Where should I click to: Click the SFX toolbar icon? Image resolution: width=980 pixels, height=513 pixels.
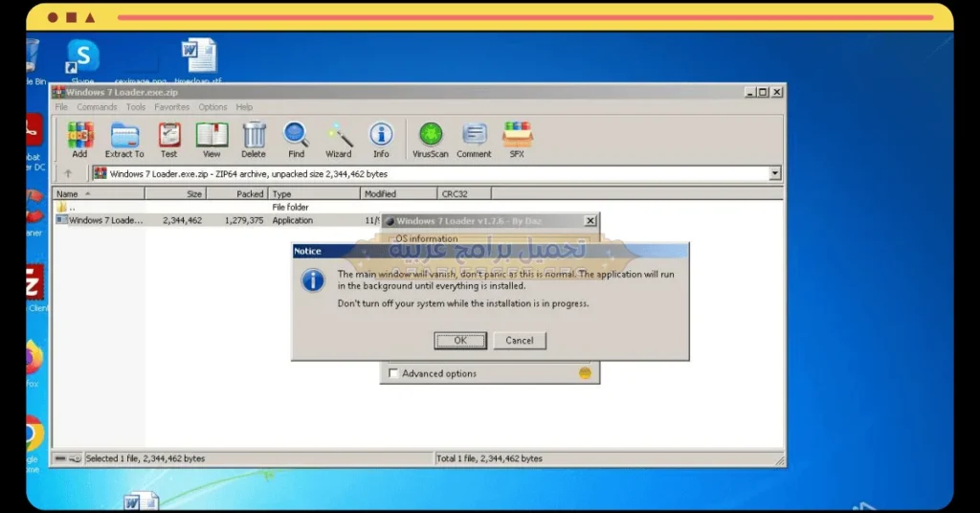(x=517, y=139)
